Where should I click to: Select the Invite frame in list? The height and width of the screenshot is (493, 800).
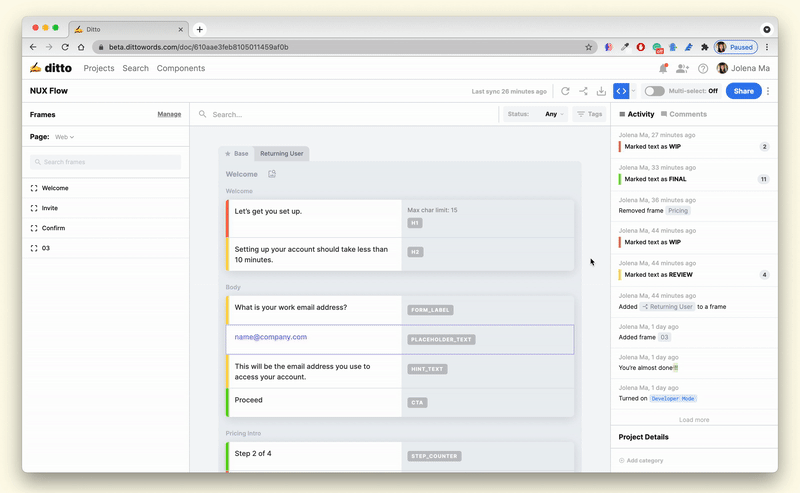click(x=106, y=208)
